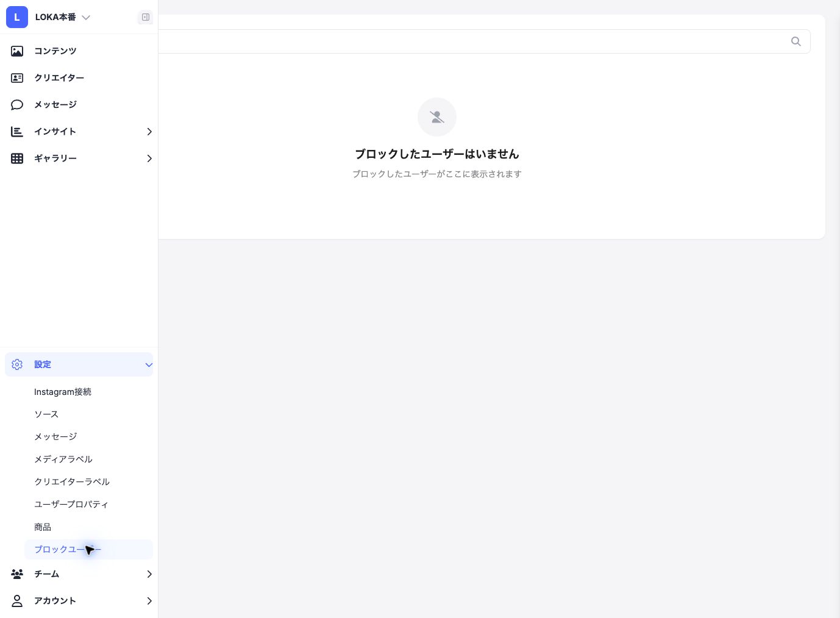Click the アカウント person icon

pos(17,601)
